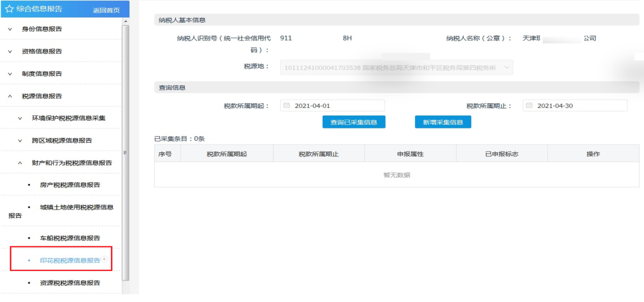The image size is (644, 302).
Task: Open 房产税税源信息报告
Action: [x=70, y=185]
